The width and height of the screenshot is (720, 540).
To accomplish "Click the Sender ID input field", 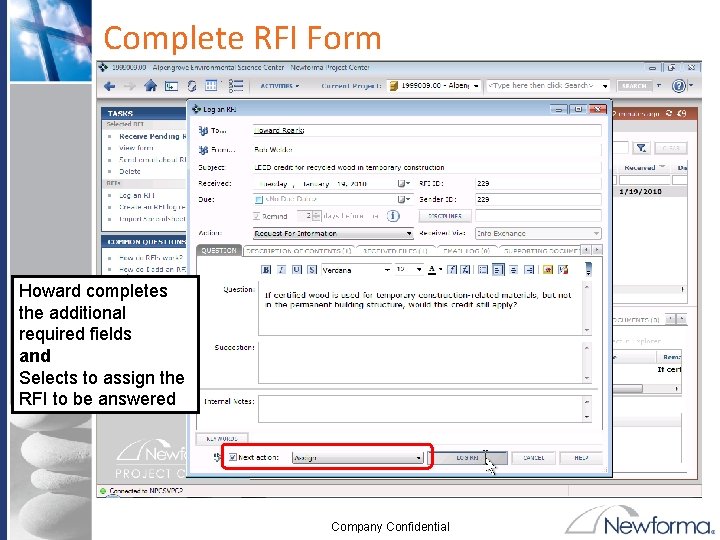I will (538, 199).
